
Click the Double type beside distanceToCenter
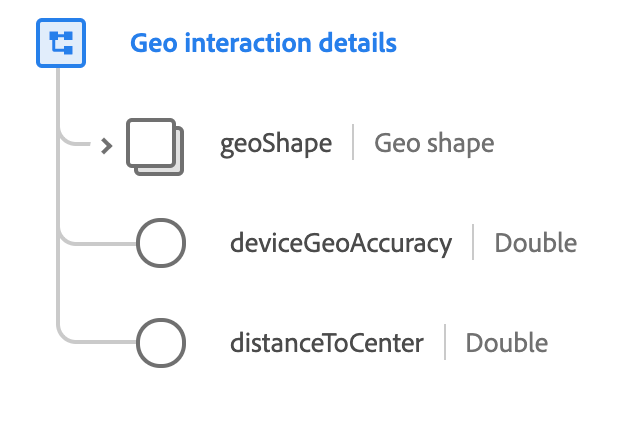507,344
